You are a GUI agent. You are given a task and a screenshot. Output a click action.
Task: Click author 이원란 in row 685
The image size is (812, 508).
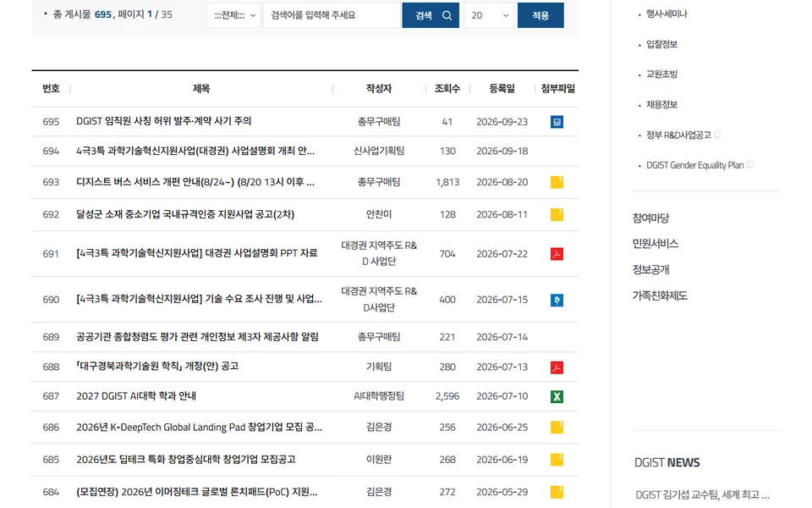(x=379, y=459)
